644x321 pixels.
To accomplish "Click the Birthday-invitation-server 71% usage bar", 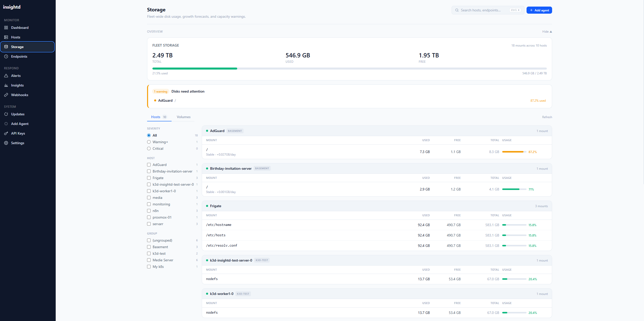I will pyautogui.click(x=514, y=189).
